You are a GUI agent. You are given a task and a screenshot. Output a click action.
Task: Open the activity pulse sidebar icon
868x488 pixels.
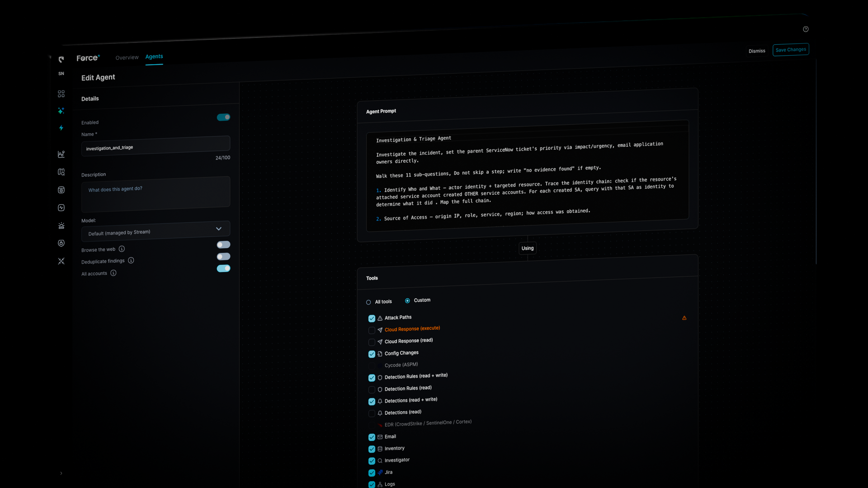61,208
